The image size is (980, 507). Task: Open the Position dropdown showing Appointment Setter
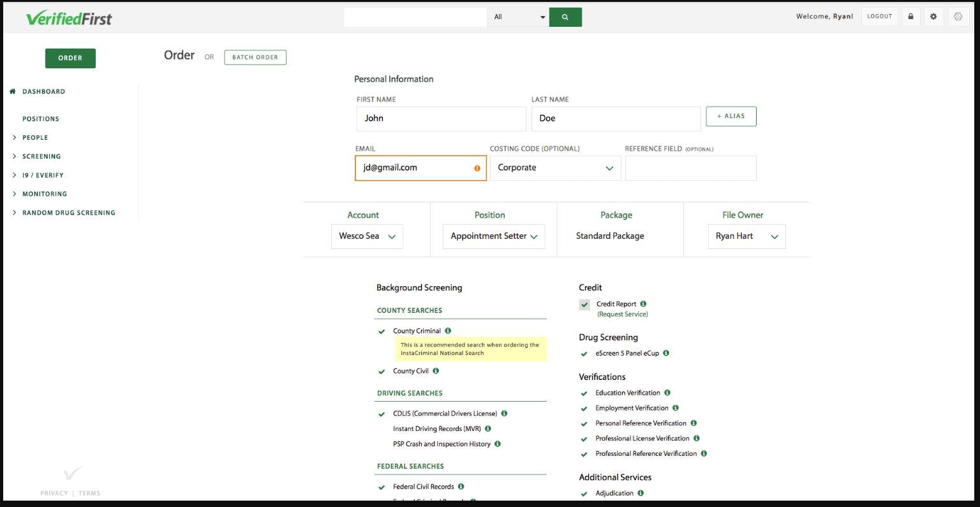pos(493,236)
